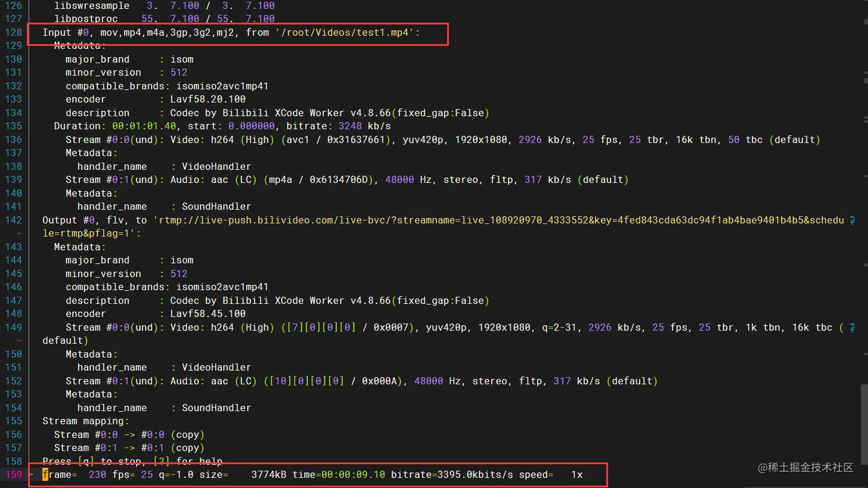Click the soft-wrap indicator icon on line 149

pyautogui.click(x=853, y=328)
